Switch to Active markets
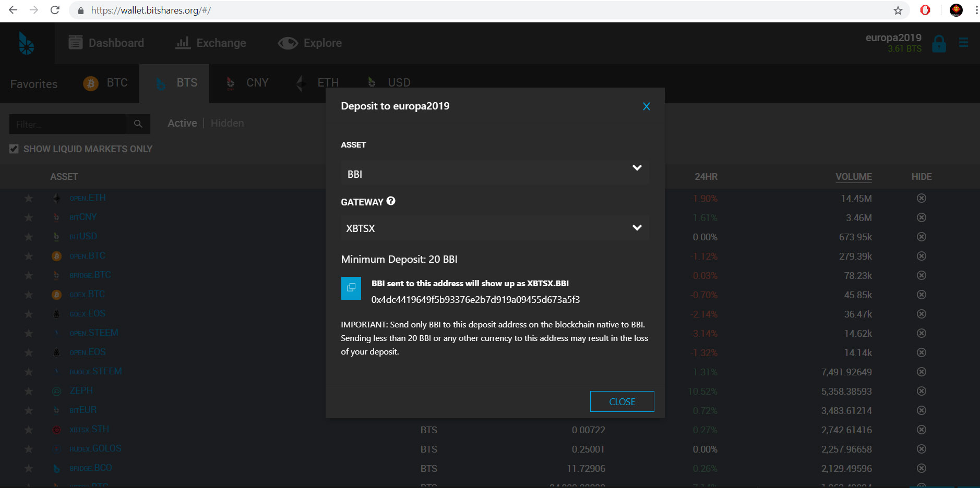980x488 pixels. click(x=182, y=123)
